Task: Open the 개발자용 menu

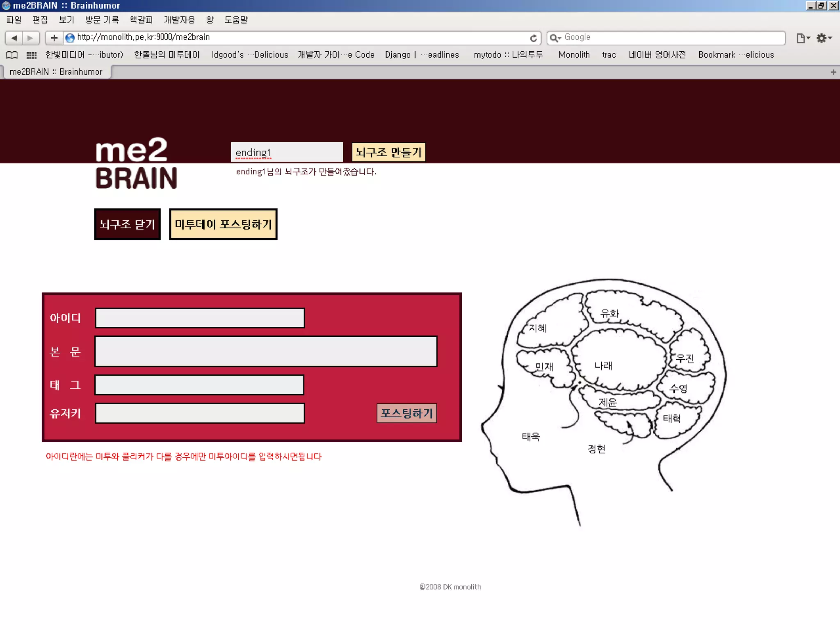Action: (x=179, y=20)
